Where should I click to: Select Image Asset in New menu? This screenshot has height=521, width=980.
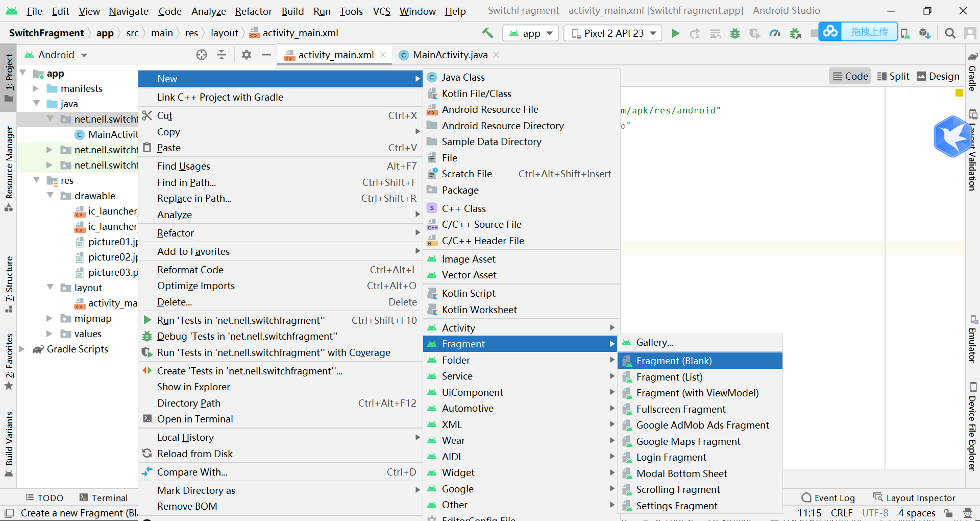(521, 259)
